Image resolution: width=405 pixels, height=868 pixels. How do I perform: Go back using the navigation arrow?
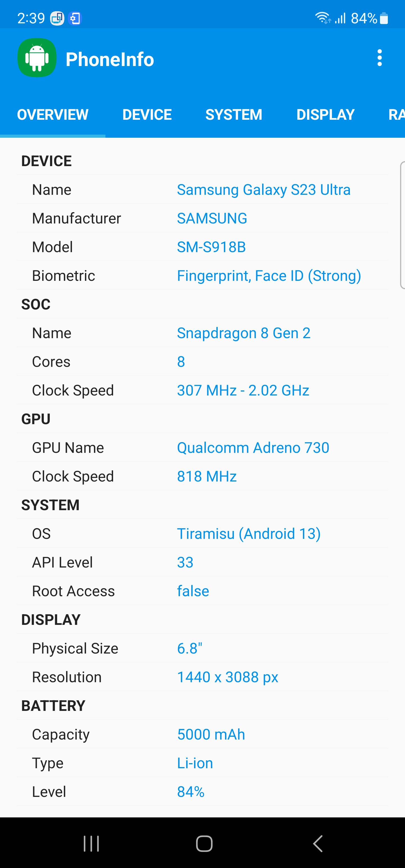[x=317, y=843]
